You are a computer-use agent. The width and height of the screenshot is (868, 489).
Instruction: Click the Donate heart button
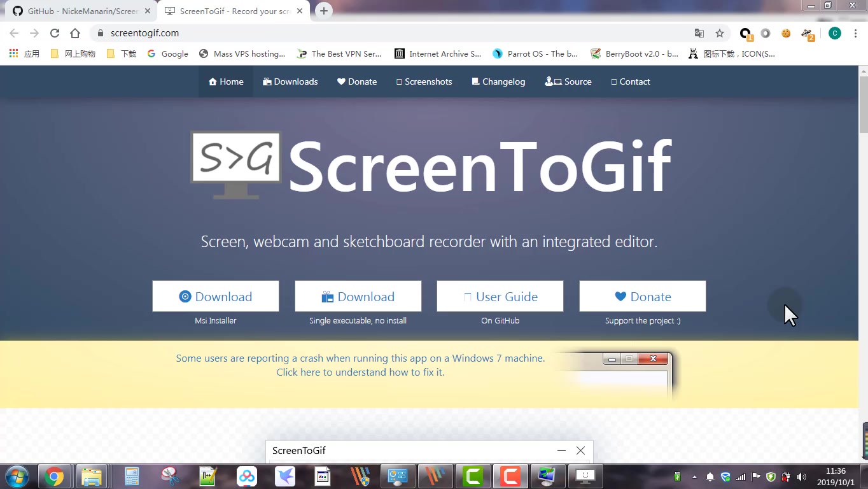tap(643, 296)
